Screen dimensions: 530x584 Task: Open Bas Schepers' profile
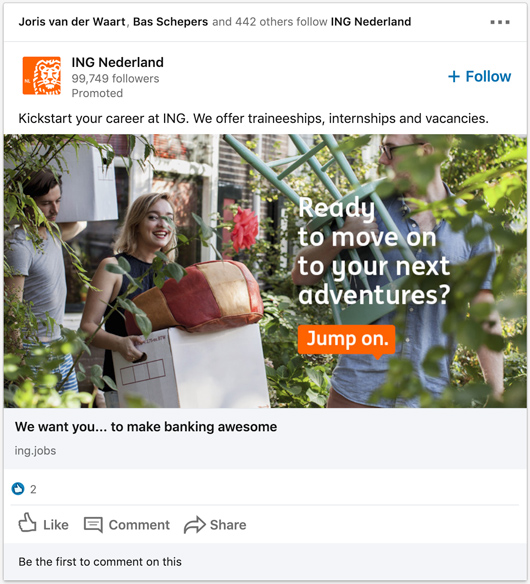[x=171, y=22]
